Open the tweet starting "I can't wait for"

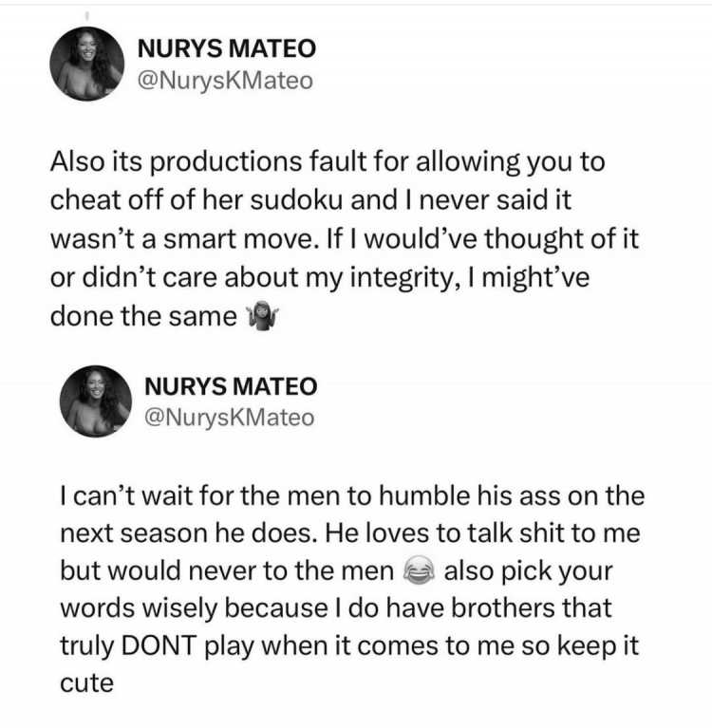point(352,589)
